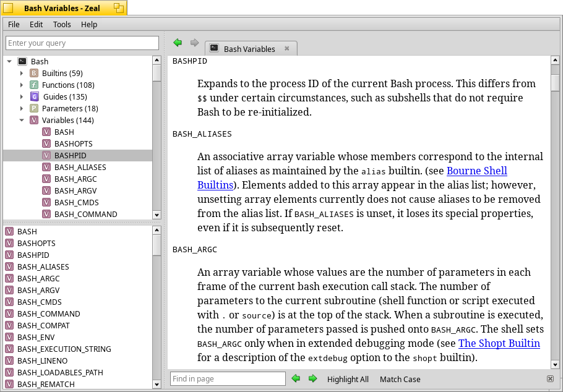The height and width of the screenshot is (392, 563).
Task: Click the BASH_COMMAND icon in the tree
Action: (46, 215)
